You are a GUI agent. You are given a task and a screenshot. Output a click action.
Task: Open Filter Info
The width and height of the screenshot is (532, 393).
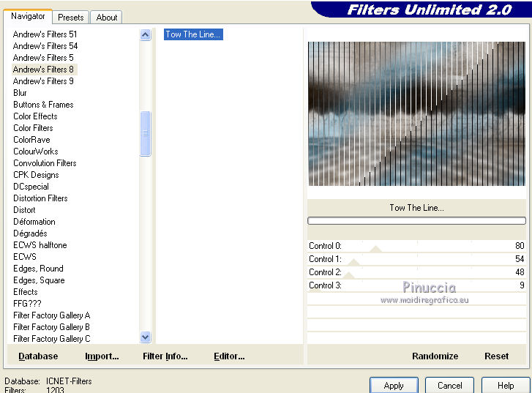(165, 356)
